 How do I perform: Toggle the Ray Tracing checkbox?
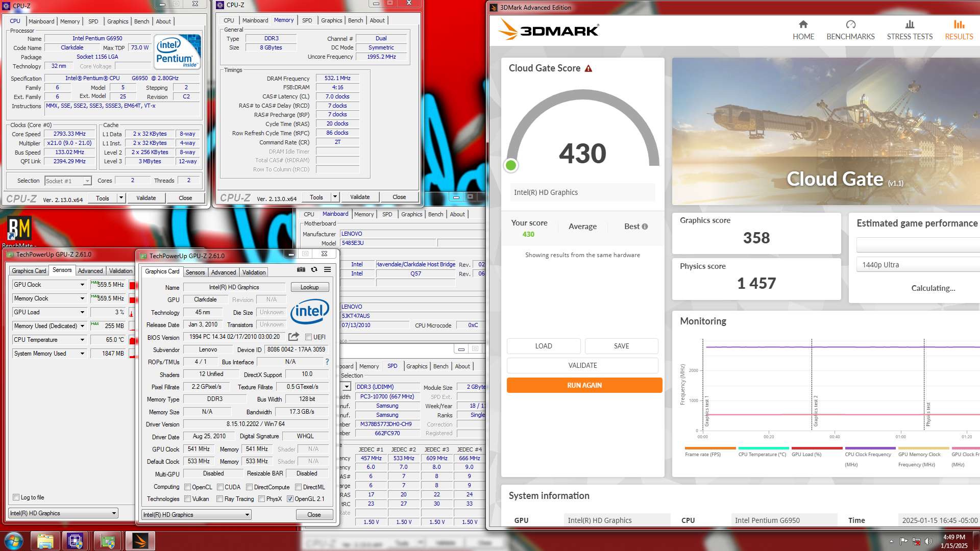[x=219, y=499]
